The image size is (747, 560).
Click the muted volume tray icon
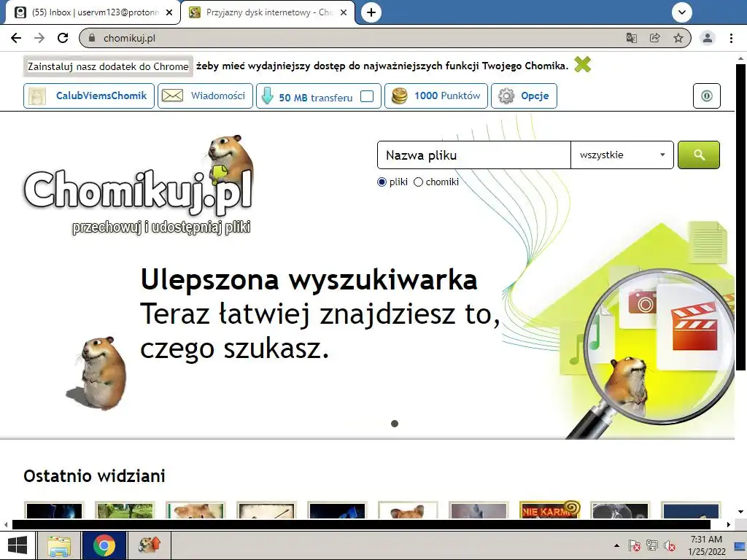tap(670, 545)
